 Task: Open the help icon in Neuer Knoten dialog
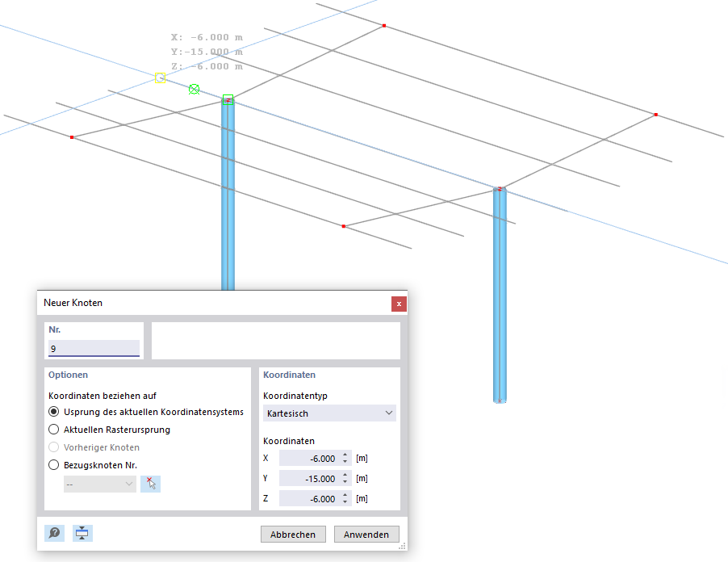[54, 533]
